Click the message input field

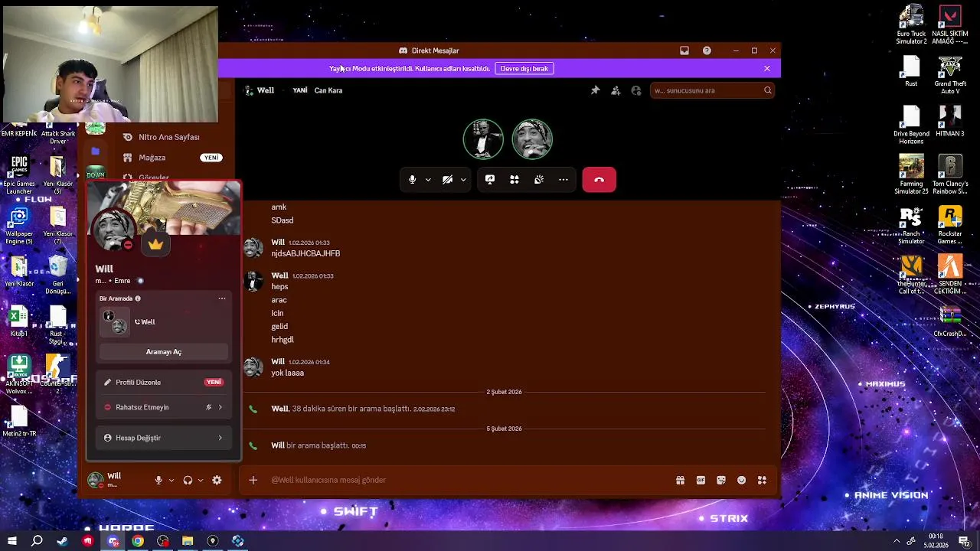pos(467,480)
